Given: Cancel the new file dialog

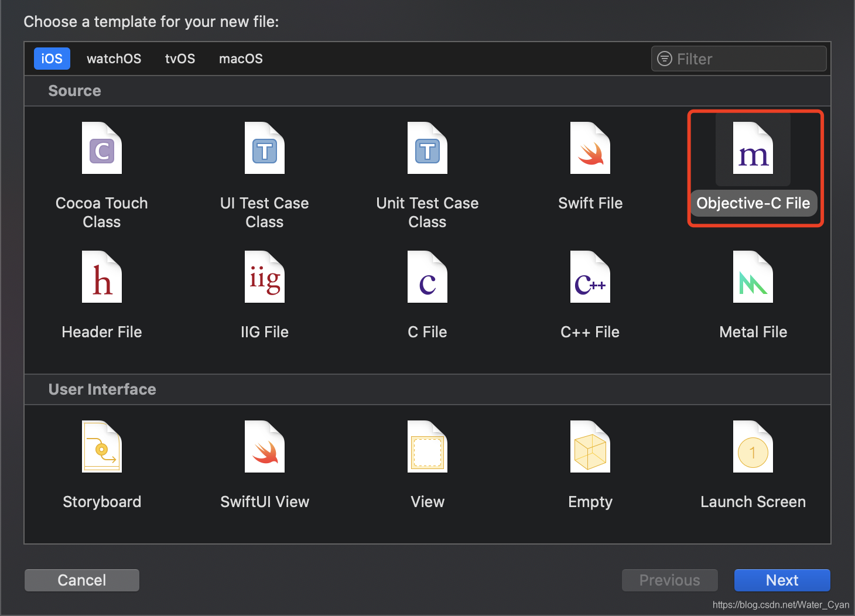Looking at the screenshot, I should pyautogui.click(x=82, y=580).
